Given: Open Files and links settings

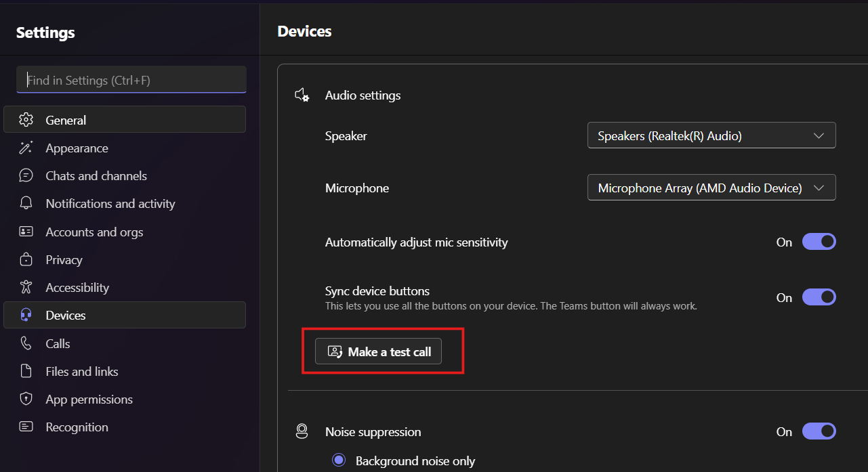Looking at the screenshot, I should point(125,371).
